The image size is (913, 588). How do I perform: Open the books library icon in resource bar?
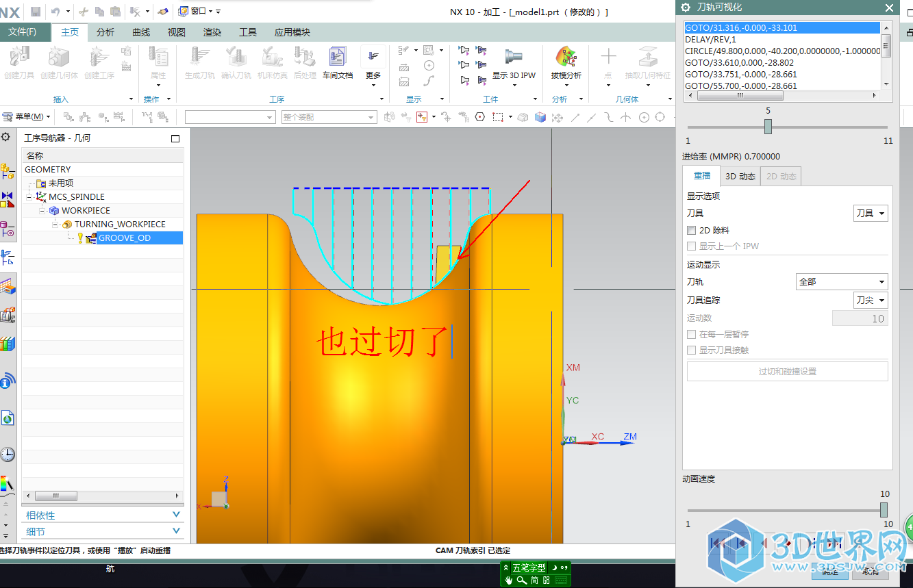[x=8, y=344]
